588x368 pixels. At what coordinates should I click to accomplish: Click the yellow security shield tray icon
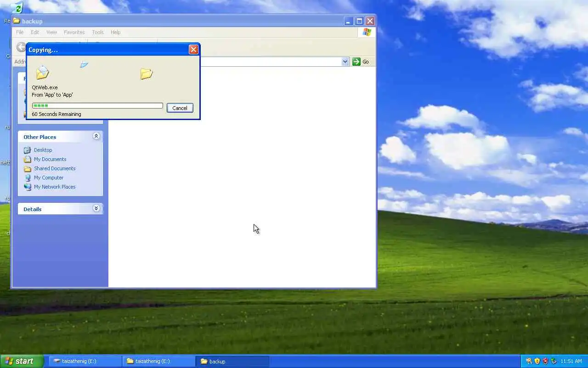[537, 361]
